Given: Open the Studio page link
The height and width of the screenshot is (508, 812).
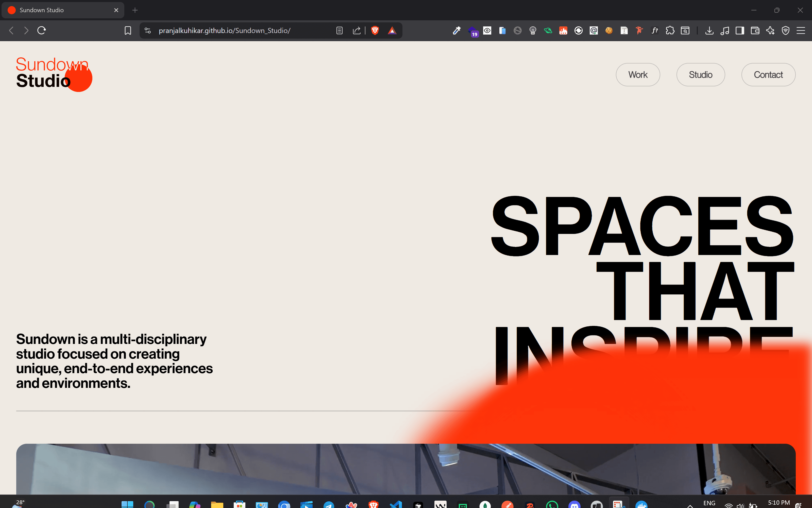Looking at the screenshot, I should 701,75.
